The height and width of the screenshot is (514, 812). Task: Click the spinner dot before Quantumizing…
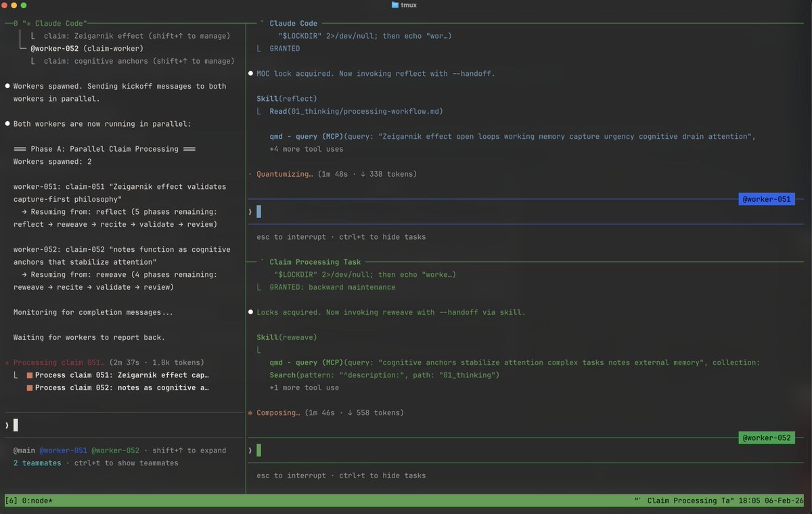250,175
